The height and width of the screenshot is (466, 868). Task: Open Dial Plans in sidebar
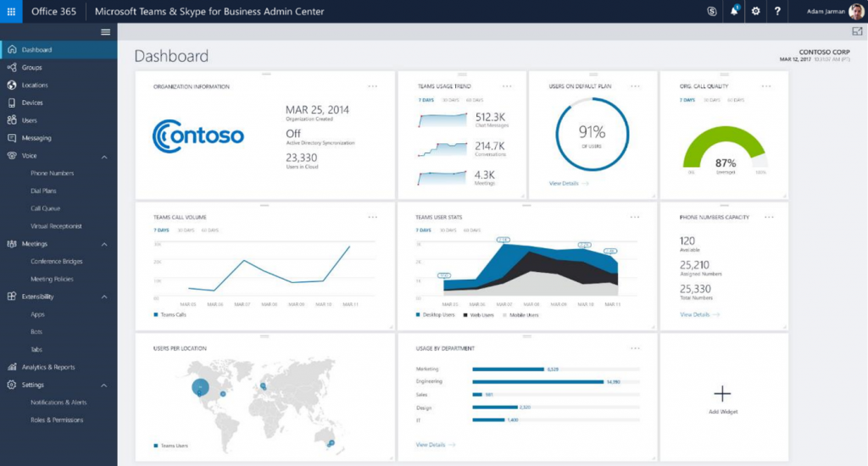43,191
